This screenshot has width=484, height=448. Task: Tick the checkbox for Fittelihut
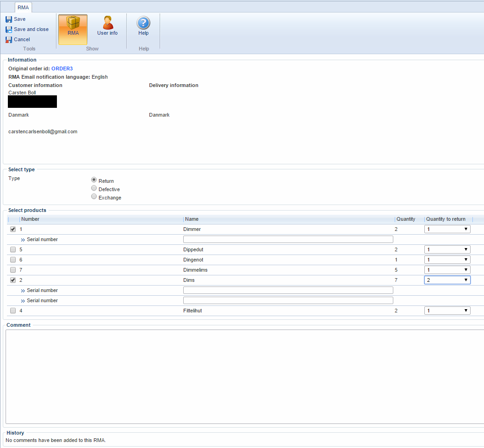pos(13,311)
